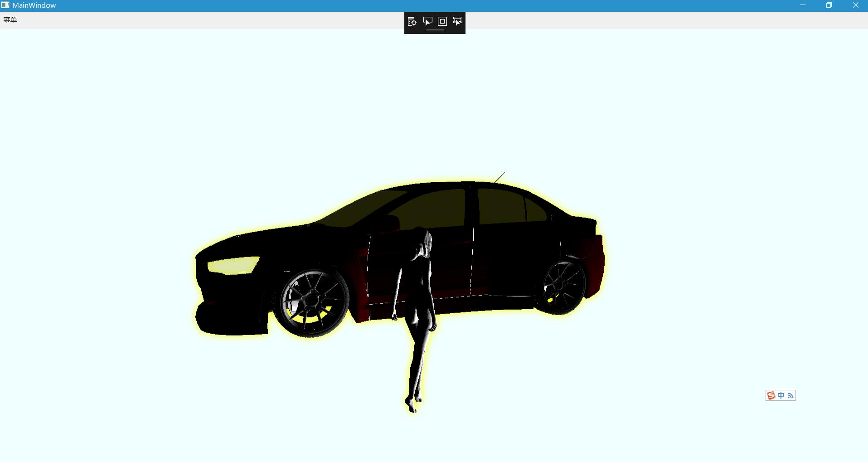Enable the Select Element debug tool

tap(427, 21)
